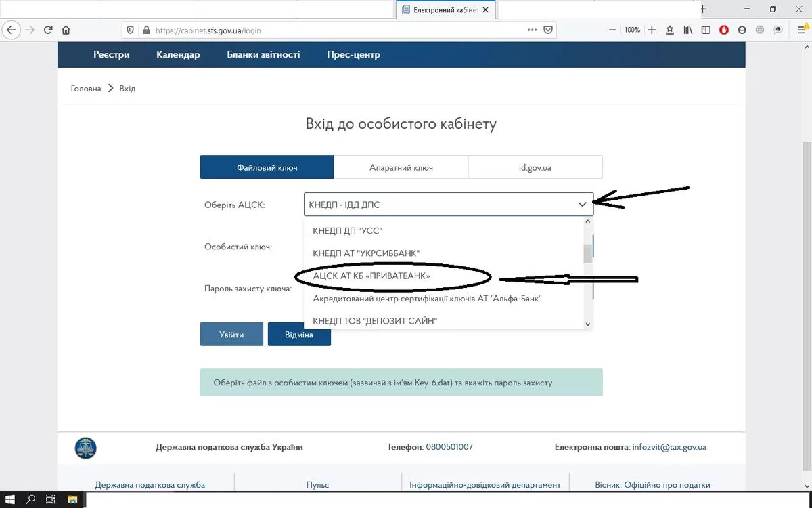812x508 pixels.
Task: Click the tracking protection shield icon
Action: click(131, 30)
